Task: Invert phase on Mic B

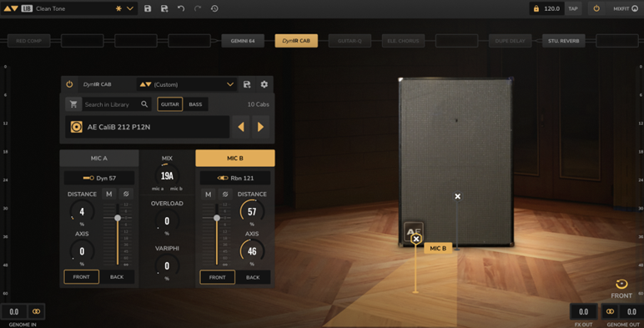Action: [225, 194]
